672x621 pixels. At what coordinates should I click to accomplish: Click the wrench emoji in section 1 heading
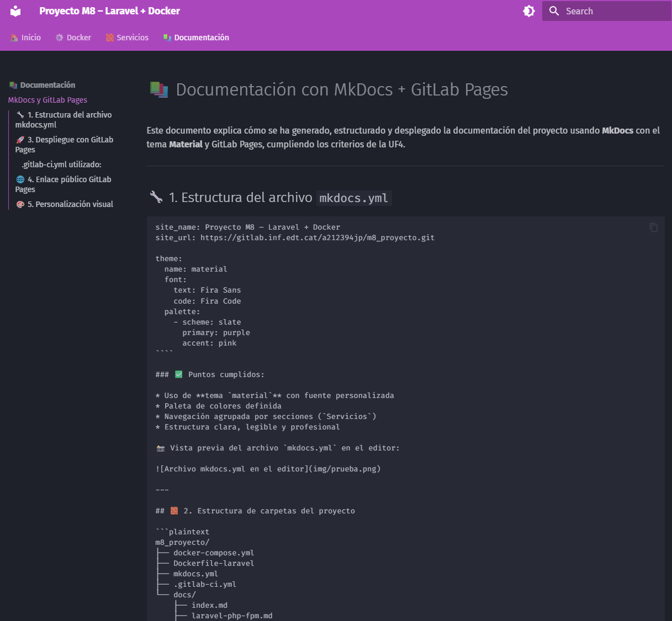[x=156, y=197]
